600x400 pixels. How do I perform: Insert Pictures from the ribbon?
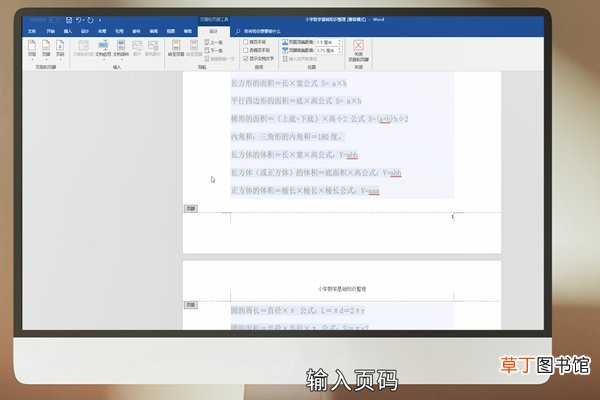pos(137,48)
